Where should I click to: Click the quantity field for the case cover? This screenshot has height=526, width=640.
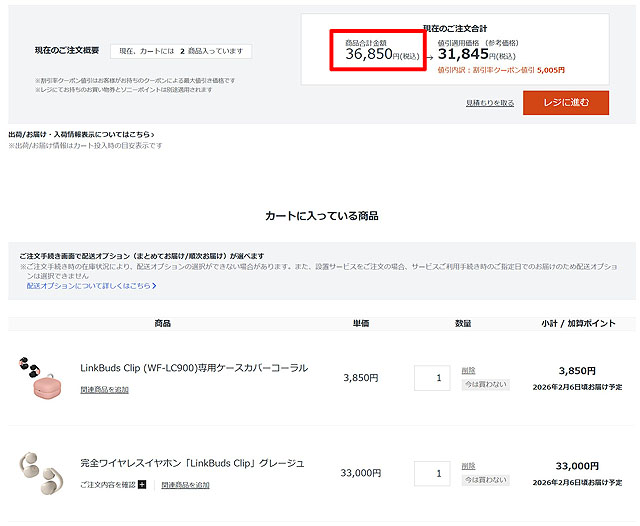click(432, 378)
